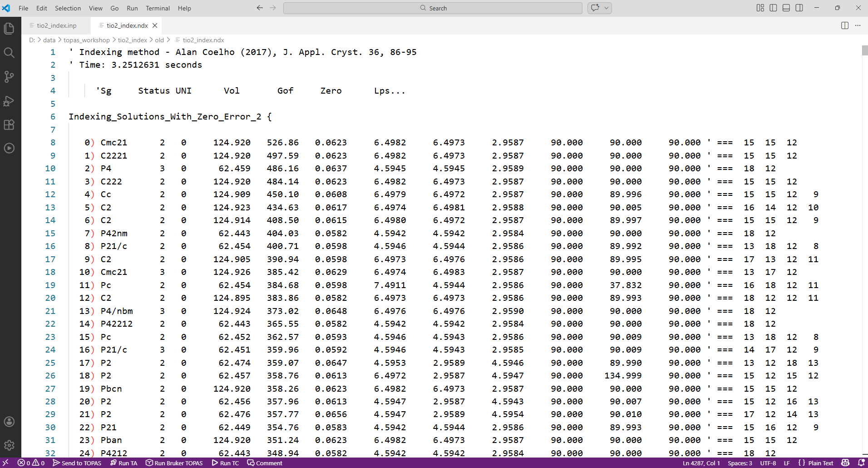Toggle the Primary Side Bar layout
This screenshot has width=868, height=468.
tap(773, 8)
